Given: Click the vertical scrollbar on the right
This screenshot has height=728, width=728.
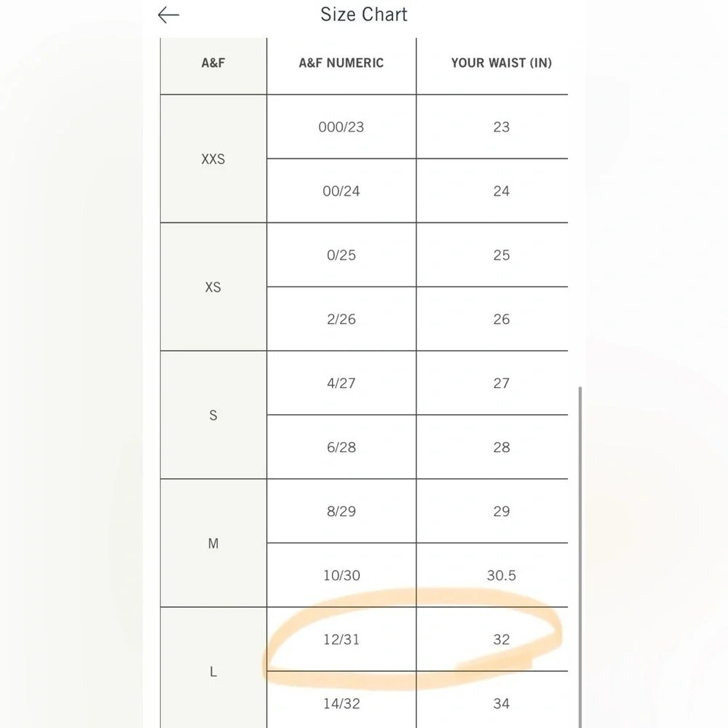Looking at the screenshot, I should 580,553.
